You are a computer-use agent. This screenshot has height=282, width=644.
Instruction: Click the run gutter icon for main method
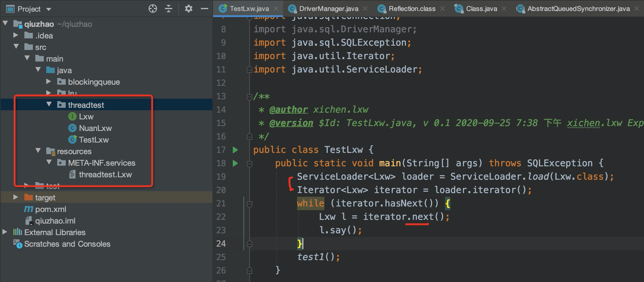(x=235, y=163)
